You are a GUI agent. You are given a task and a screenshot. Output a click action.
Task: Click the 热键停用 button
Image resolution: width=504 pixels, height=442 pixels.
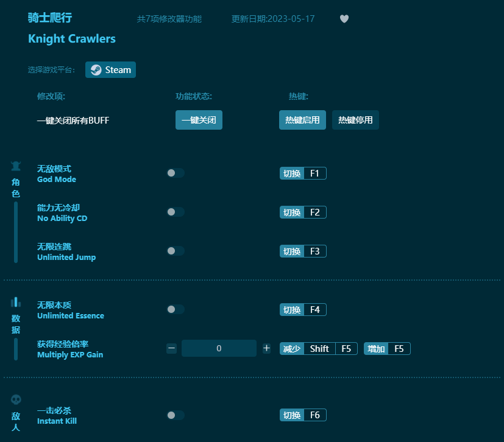click(355, 120)
